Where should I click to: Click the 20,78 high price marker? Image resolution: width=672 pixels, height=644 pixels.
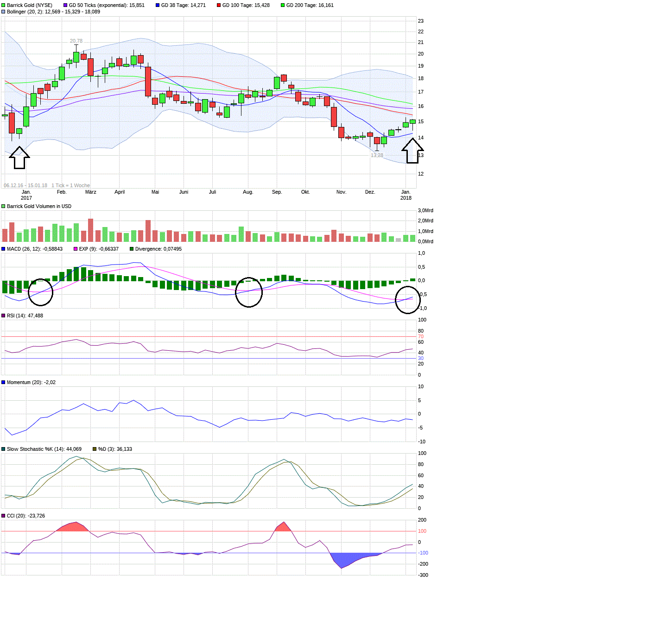[76, 40]
